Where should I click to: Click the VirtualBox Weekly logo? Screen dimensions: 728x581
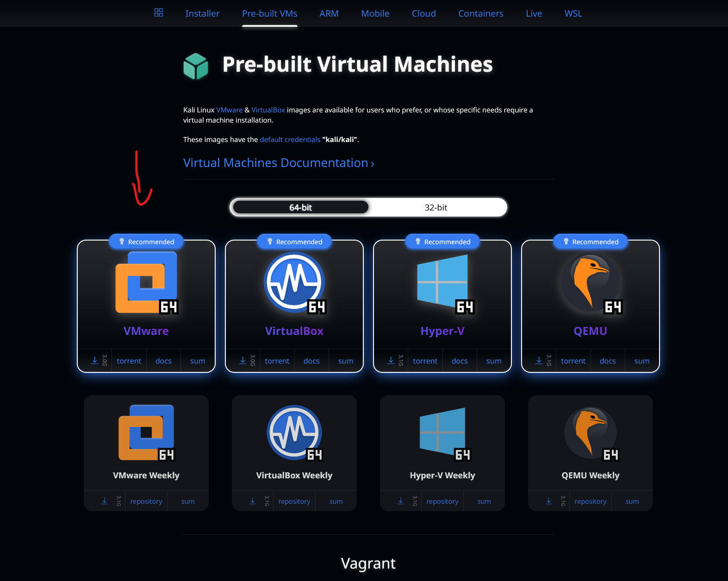(x=294, y=433)
